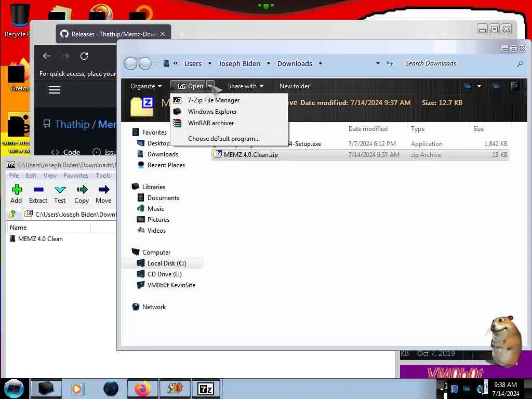Click Add icon in 7-Zip window
The width and height of the screenshot is (532, 399).
coord(16,194)
